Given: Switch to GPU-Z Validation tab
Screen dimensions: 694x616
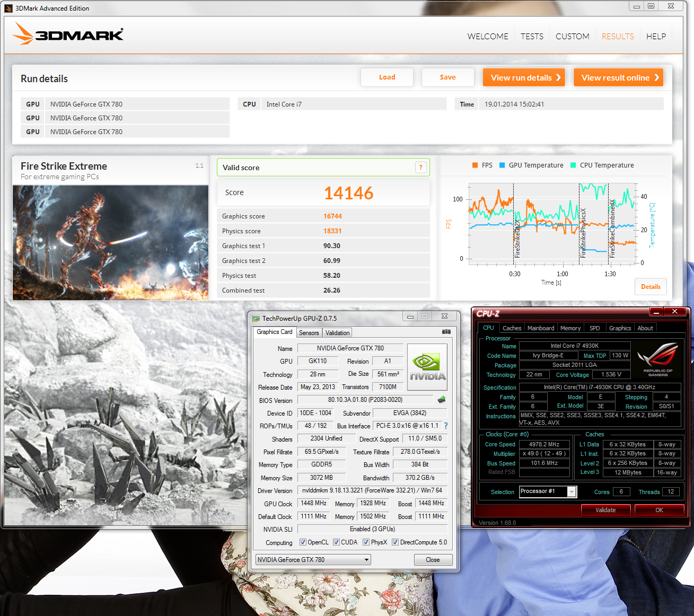Looking at the screenshot, I should pyautogui.click(x=338, y=333).
